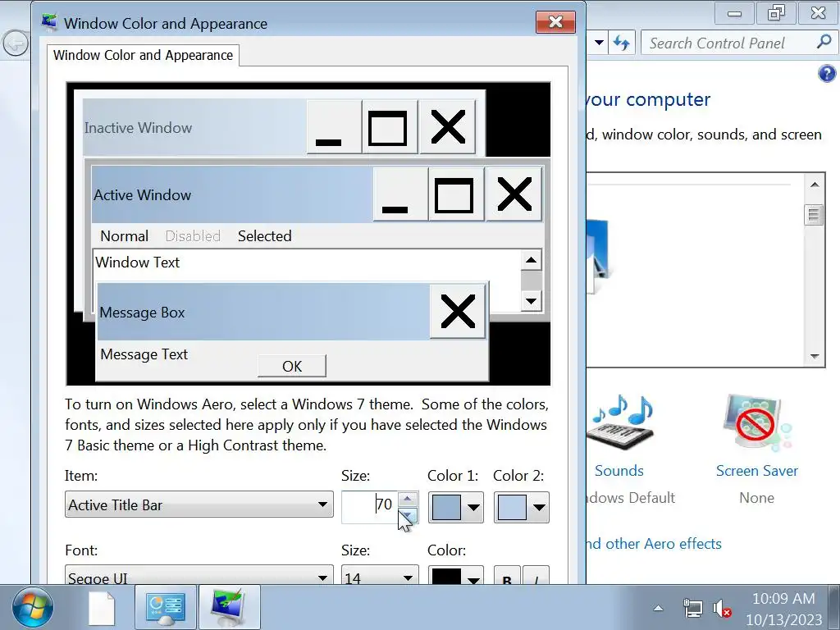The height and width of the screenshot is (630, 840).
Task: Select the Selected menu item in preview
Action: tap(265, 236)
